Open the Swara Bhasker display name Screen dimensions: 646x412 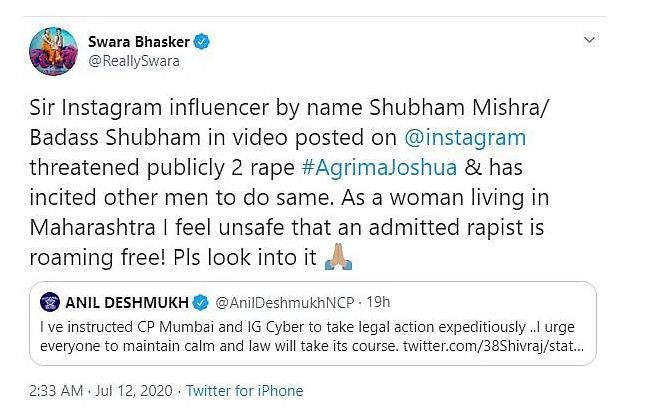142,43
